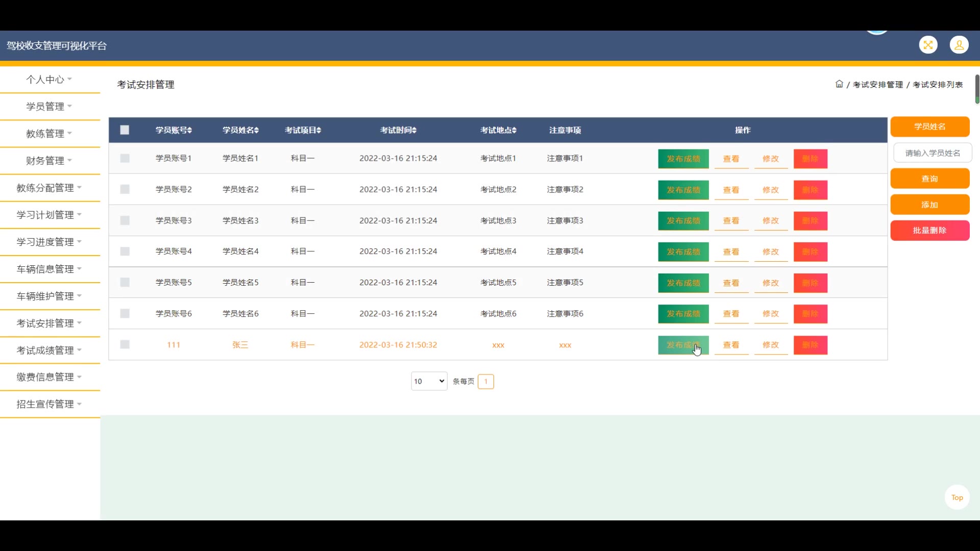Click the page scrollbar thumb on right edge
The height and width of the screenshot is (551, 980).
[977, 89]
